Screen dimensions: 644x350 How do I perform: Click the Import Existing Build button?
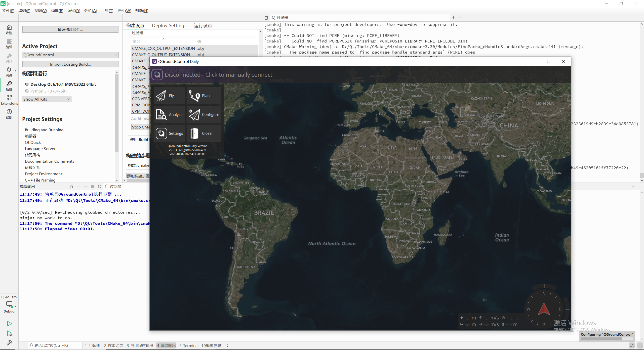(70, 64)
